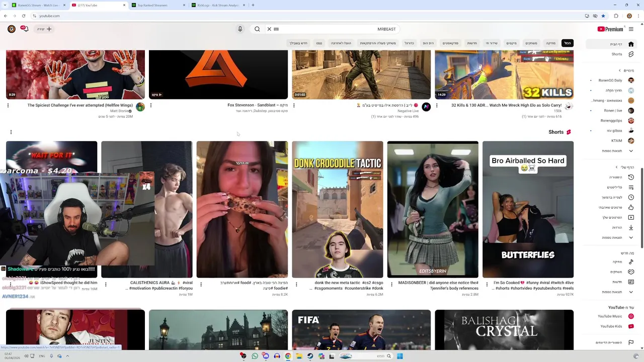The width and height of the screenshot is (644, 362).
Task: Open the Create plus button
Action: pos(44,29)
